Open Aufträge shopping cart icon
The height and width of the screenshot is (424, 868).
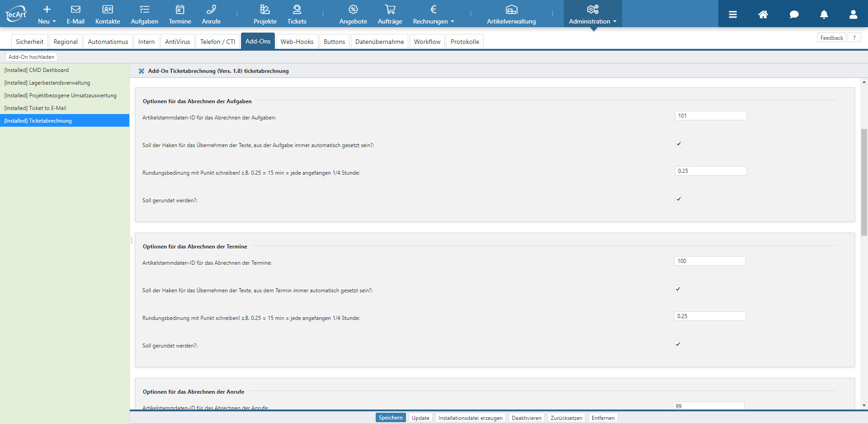click(390, 10)
